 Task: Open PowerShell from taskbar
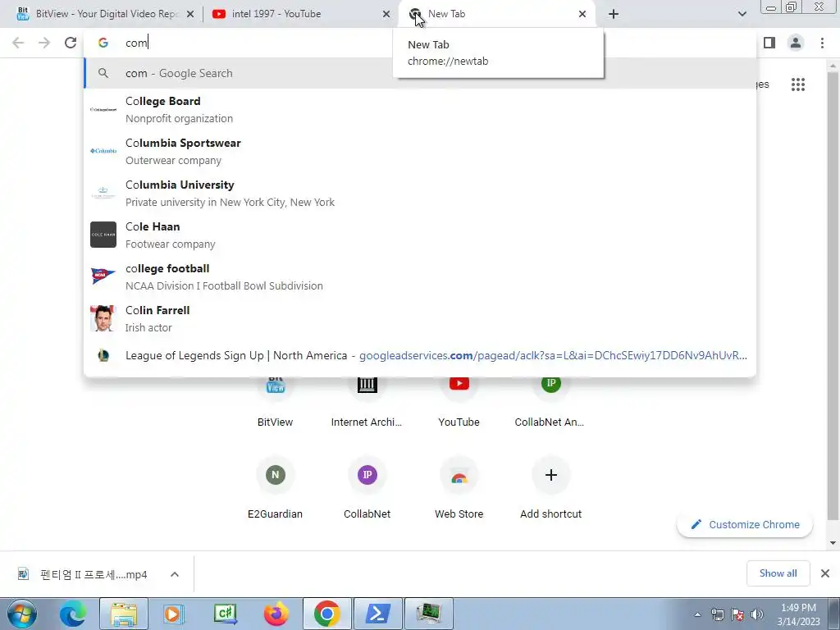[x=377, y=614]
